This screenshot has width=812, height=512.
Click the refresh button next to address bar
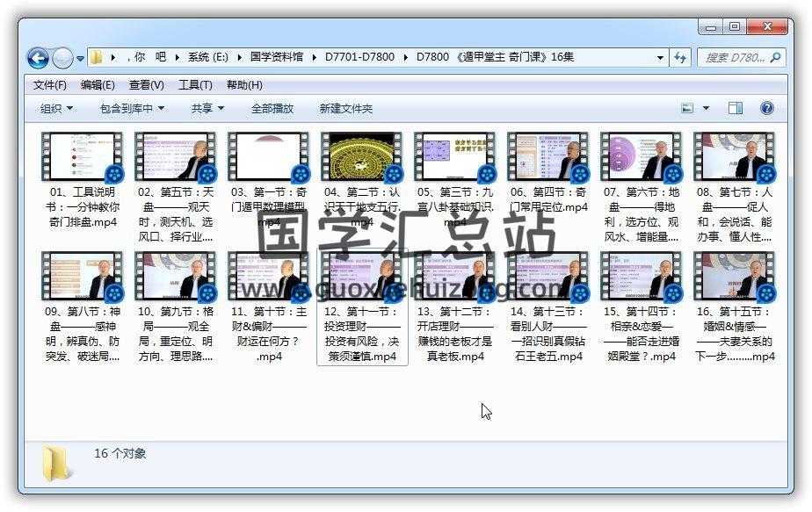click(x=680, y=57)
